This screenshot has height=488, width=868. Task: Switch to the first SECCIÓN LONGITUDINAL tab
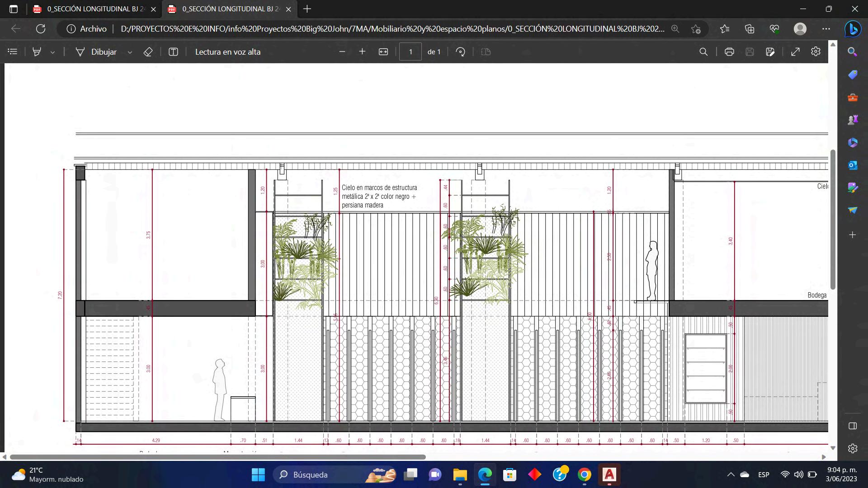[x=90, y=9]
